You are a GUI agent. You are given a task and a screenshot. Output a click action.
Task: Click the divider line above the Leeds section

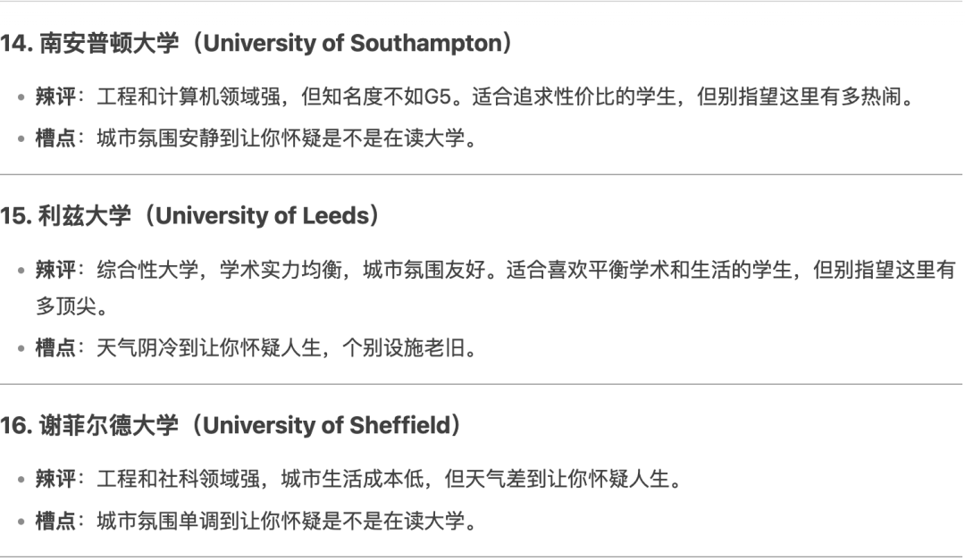tap(482, 175)
